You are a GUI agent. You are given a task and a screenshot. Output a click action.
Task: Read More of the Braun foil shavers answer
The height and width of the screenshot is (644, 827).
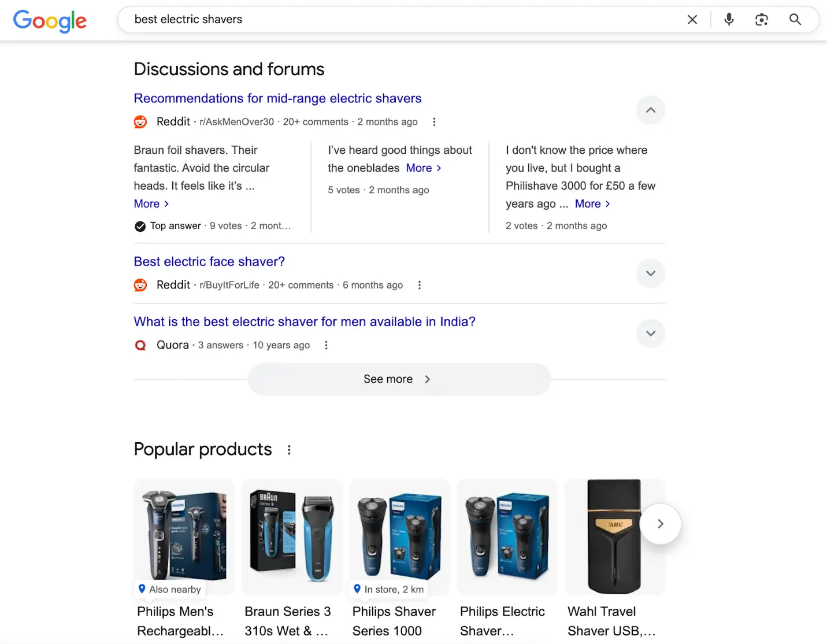(x=151, y=203)
